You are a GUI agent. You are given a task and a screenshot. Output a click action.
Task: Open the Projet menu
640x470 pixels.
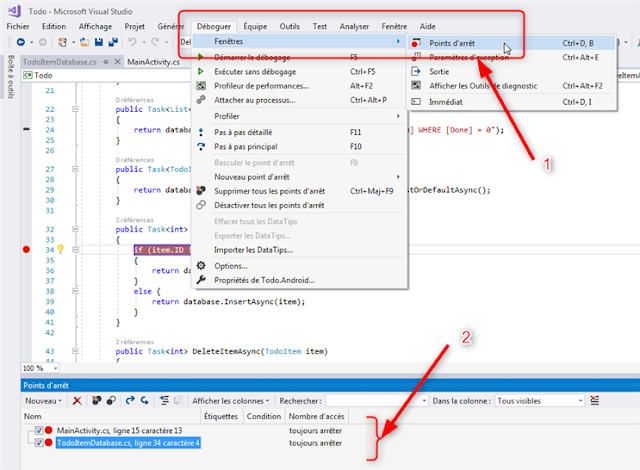point(135,27)
